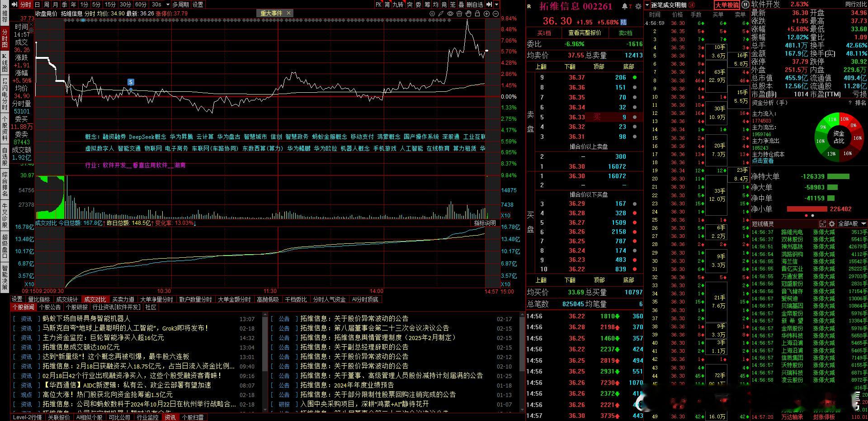The height and width of the screenshot is (421, 868).
Task: Pause the tick-by-tick trade feed
Action: pos(745,5)
